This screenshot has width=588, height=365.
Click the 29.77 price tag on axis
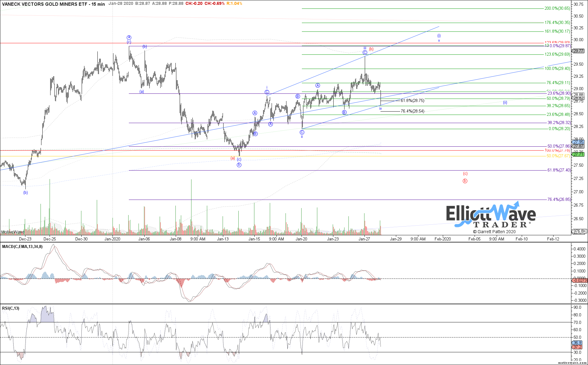tap(578, 51)
